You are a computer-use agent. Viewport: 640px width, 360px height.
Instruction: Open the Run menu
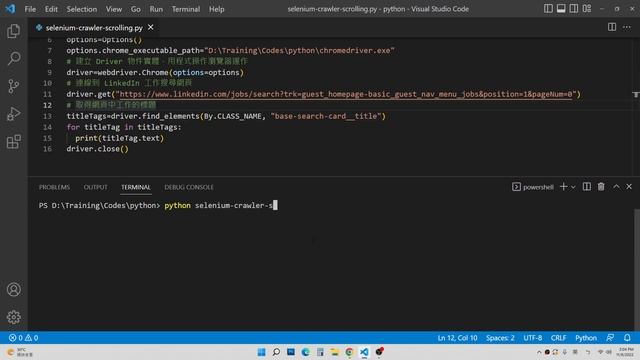click(156, 9)
